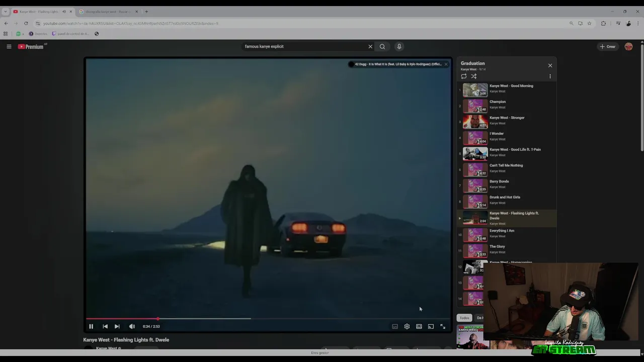Open the Crear button
The image size is (644, 362).
coord(608,46)
